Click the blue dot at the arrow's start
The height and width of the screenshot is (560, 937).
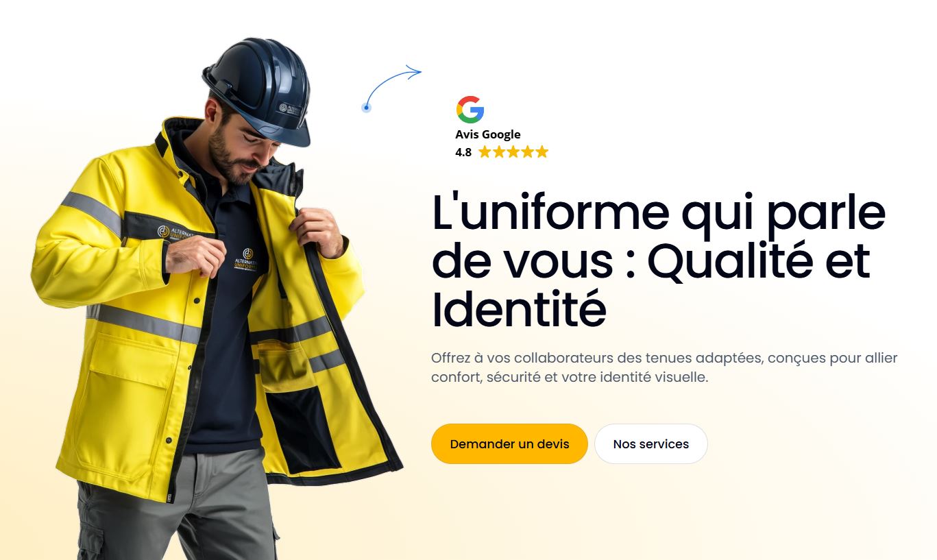pyautogui.click(x=366, y=108)
